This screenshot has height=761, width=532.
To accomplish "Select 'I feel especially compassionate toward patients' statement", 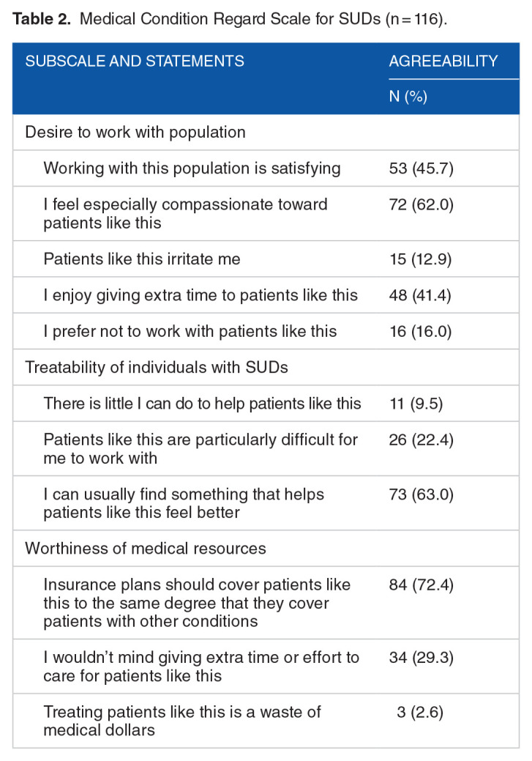I will point(185,213).
